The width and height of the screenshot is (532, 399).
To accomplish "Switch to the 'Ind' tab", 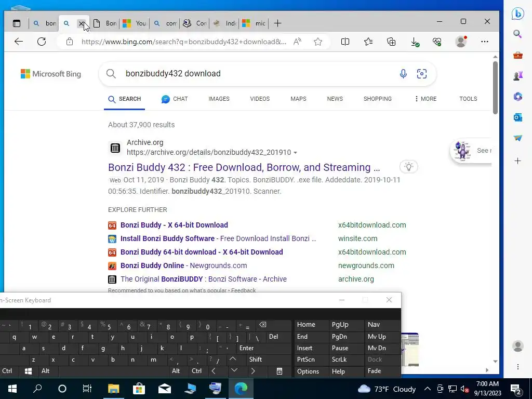I will click(224, 23).
